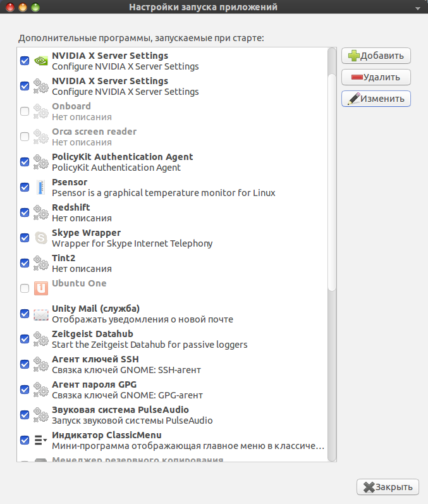Uncheck Unity Mail (служба) checkbox
Image resolution: width=428 pixels, height=504 pixels.
(25, 314)
